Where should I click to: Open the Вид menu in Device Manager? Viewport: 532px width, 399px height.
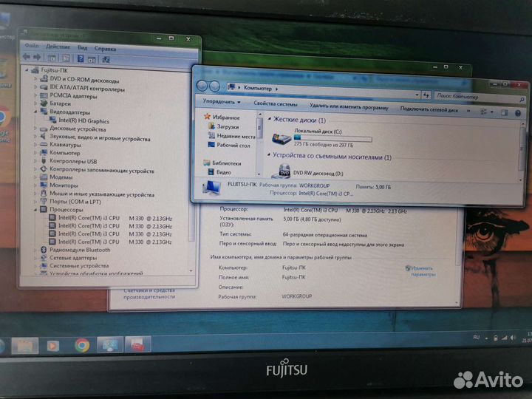pos(83,47)
